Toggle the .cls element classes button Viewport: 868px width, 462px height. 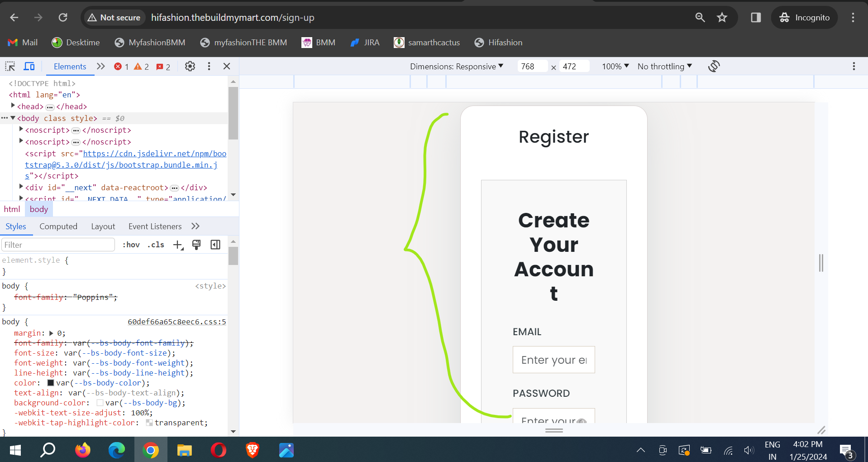click(x=156, y=245)
